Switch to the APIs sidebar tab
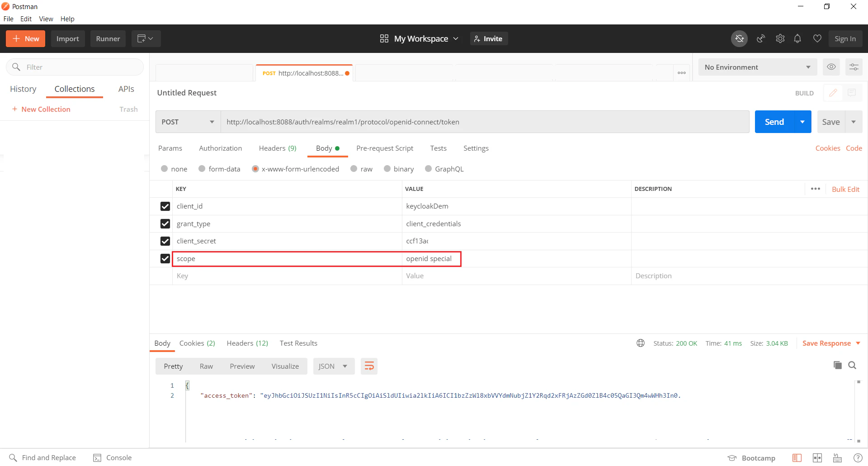The image size is (868, 466). tap(126, 89)
